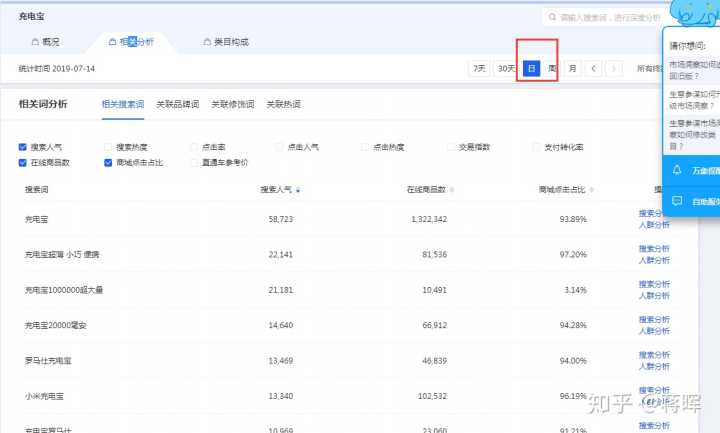Click the 在线商品数 column sort icon
The width and height of the screenshot is (720, 433).
click(x=452, y=189)
